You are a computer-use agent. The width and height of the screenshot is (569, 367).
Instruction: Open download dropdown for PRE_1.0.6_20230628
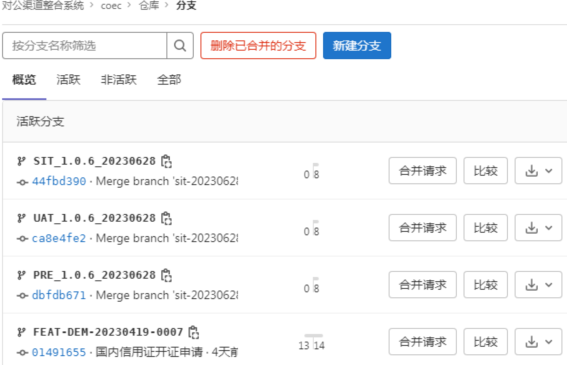539,285
